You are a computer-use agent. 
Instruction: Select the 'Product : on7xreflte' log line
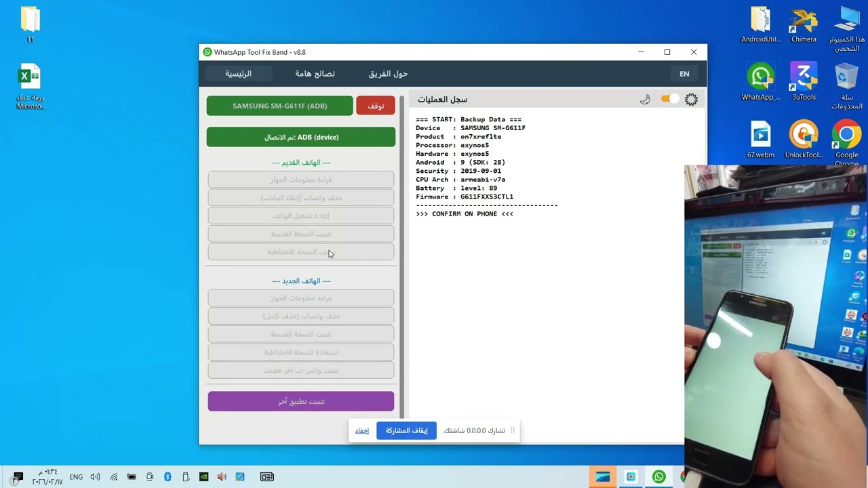coord(458,136)
